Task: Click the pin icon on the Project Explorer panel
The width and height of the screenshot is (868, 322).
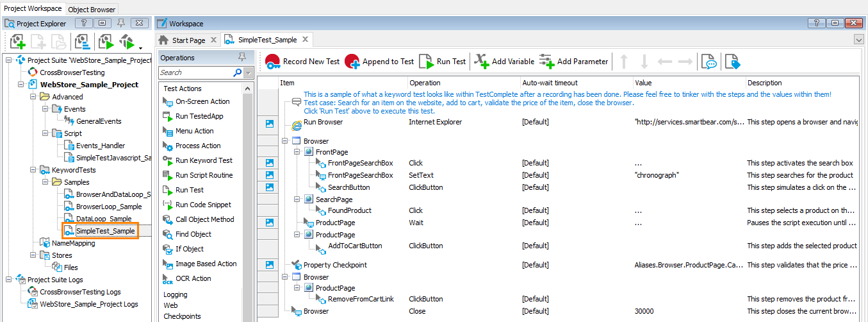Action: [x=121, y=23]
